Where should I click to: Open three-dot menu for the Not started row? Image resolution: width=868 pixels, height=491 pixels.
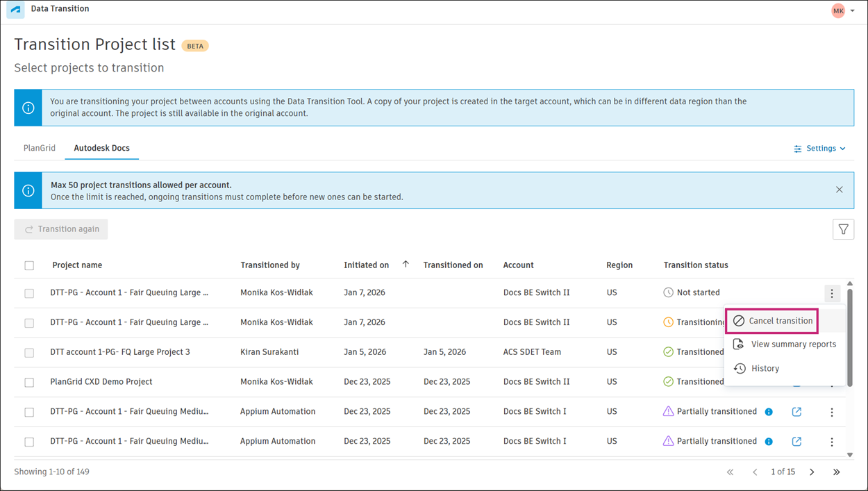click(x=832, y=293)
